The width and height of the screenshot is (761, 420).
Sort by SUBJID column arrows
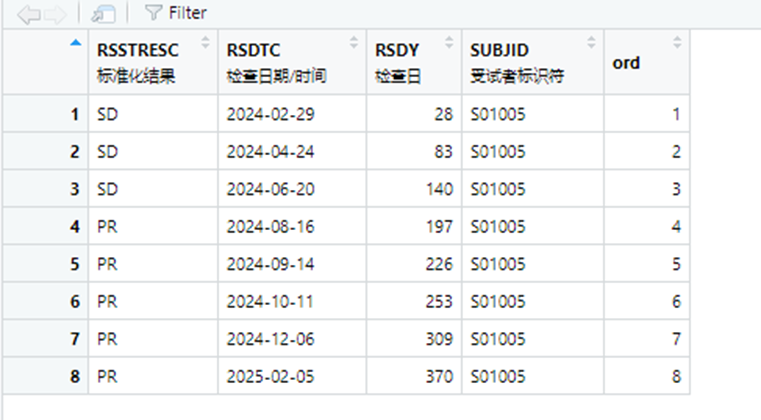click(592, 42)
